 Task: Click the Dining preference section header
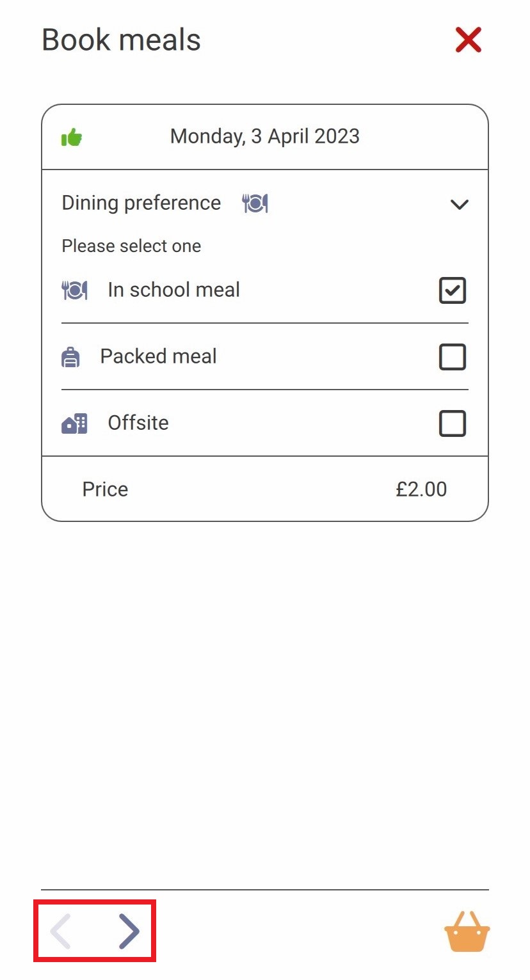pos(265,203)
